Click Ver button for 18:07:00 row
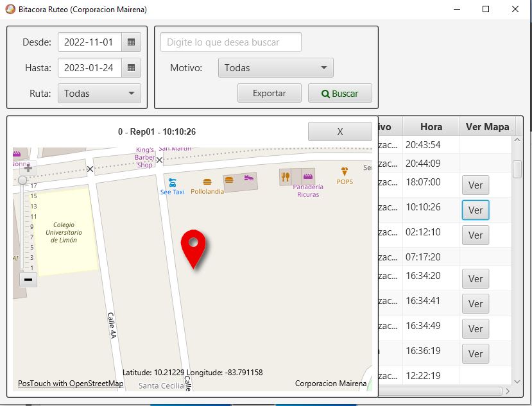The height and width of the screenshot is (406, 532). pyautogui.click(x=475, y=185)
